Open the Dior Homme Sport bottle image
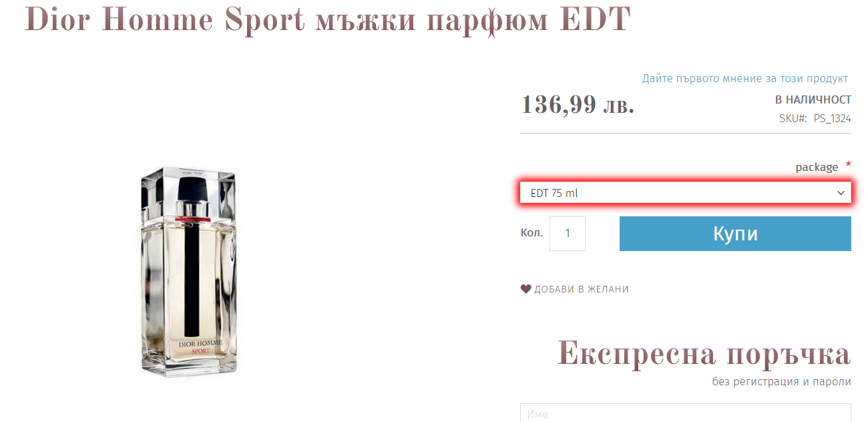 point(189,270)
